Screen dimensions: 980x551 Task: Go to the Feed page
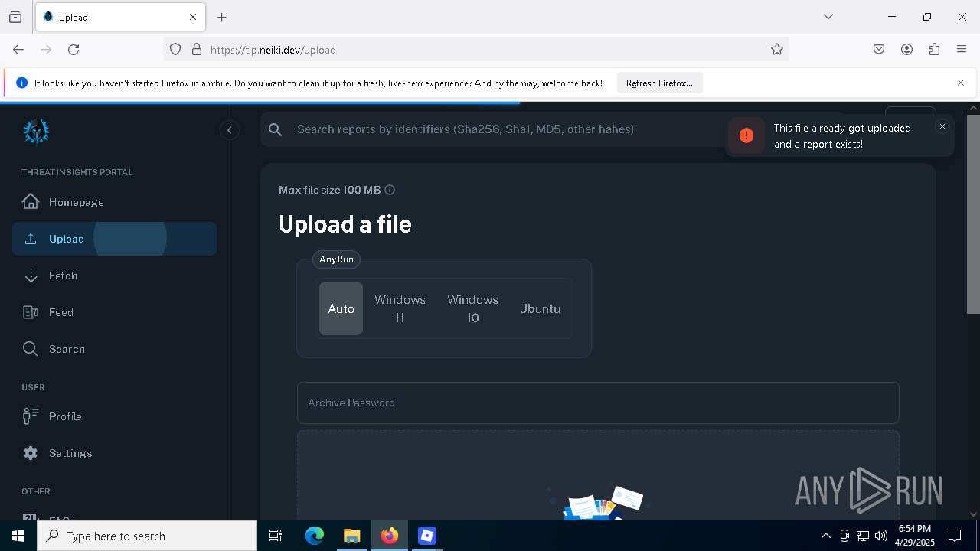(x=115, y=312)
